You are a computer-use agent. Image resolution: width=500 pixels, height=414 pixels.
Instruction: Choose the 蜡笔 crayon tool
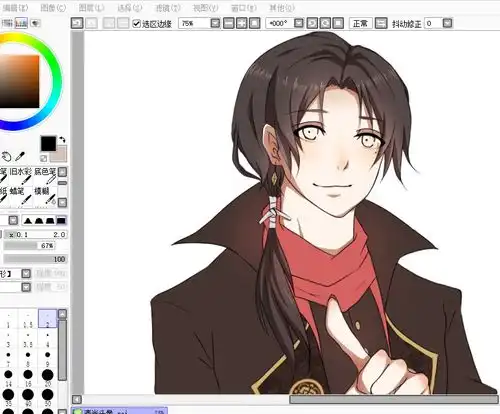(x=20, y=196)
